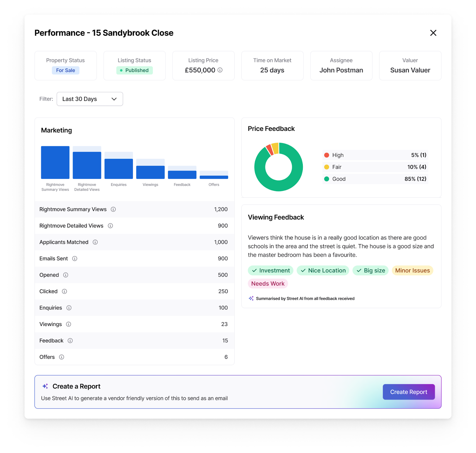The height and width of the screenshot is (453, 476).
Task: Select the Nice Location feedback tag
Action: 323,270
